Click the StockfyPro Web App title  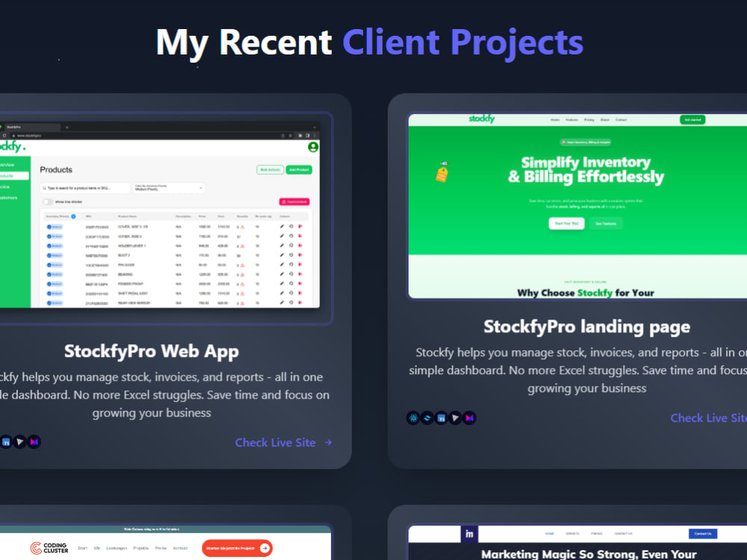[x=152, y=352]
